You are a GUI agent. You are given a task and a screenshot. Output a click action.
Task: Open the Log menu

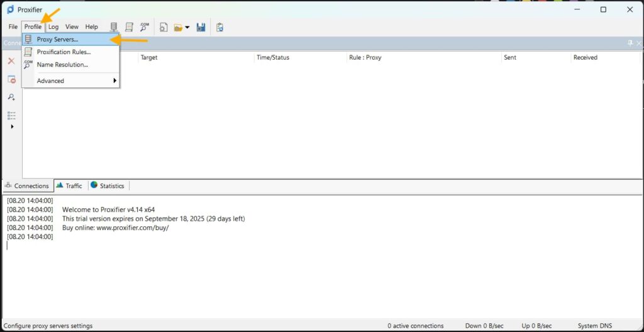[53, 26]
